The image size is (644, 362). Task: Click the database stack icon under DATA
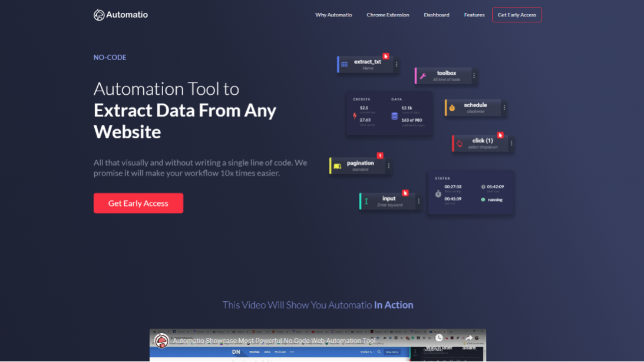(394, 116)
